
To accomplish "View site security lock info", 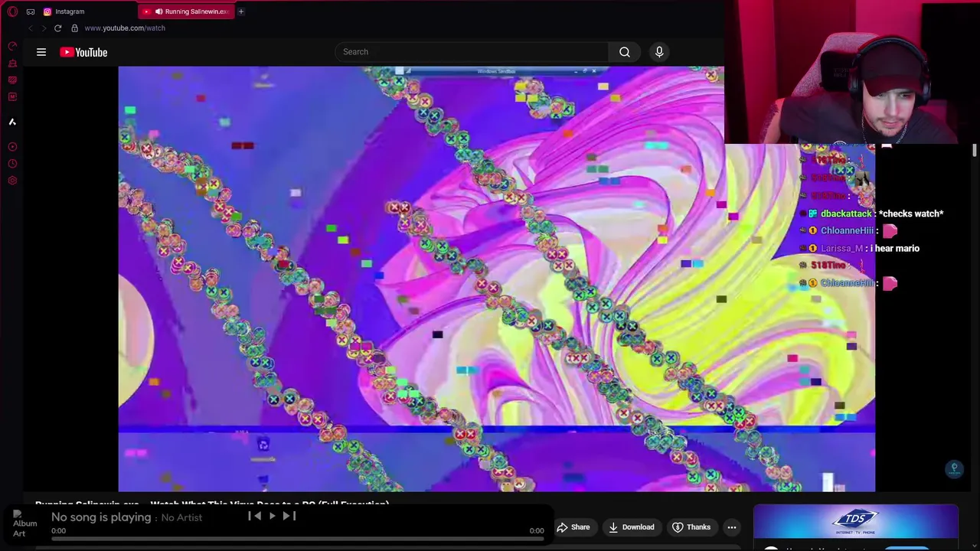I will point(74,28).
